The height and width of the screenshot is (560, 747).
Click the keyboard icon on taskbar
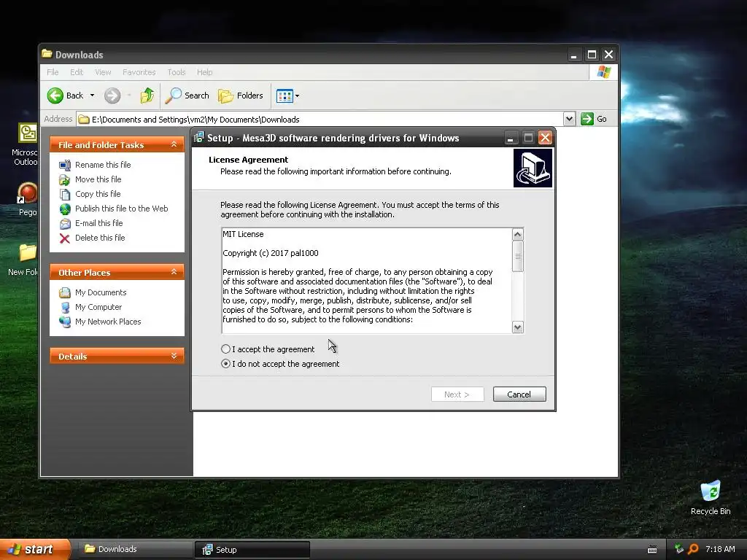tap(652, 550)
